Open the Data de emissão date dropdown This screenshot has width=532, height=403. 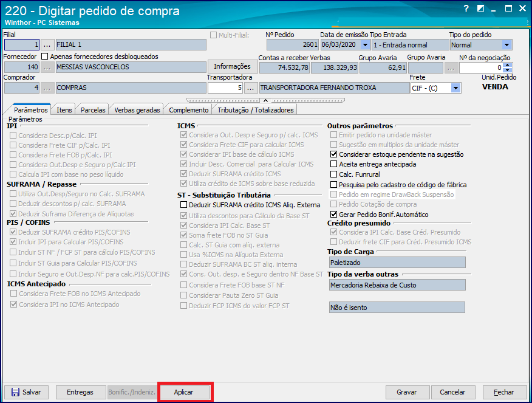click(x=365, y=45)
